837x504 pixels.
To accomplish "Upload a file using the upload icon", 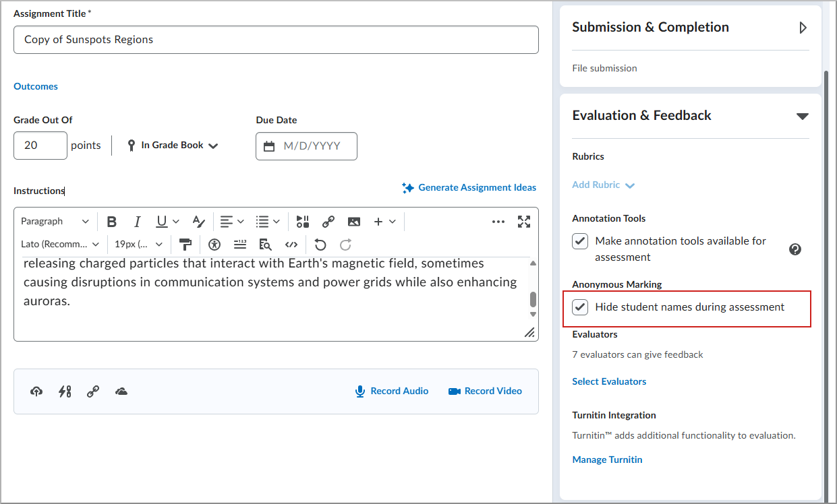I will (x=36, y=391).
